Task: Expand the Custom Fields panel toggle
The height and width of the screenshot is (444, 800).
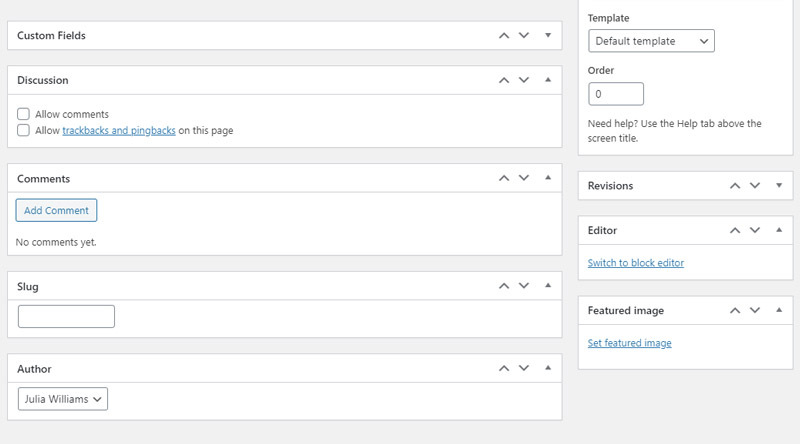Action: point(548,35)
